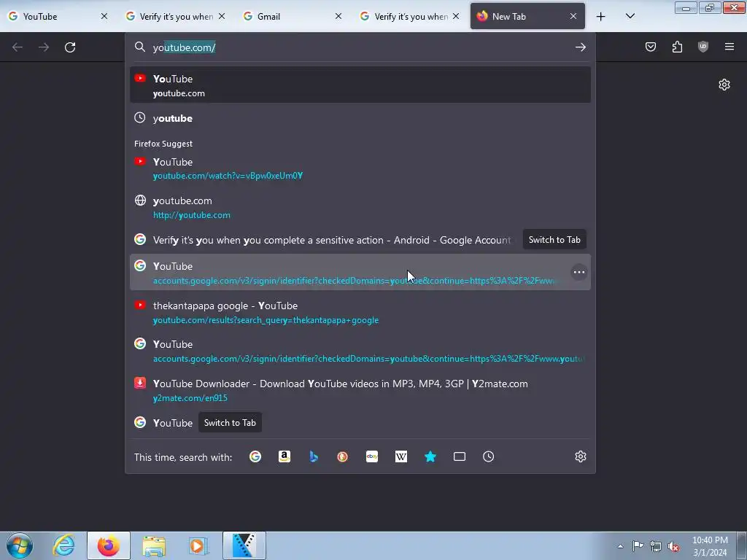This screenshot has width=747, height=560.
Task: Search this time with Amazon
Action: [x=285, y=456]
